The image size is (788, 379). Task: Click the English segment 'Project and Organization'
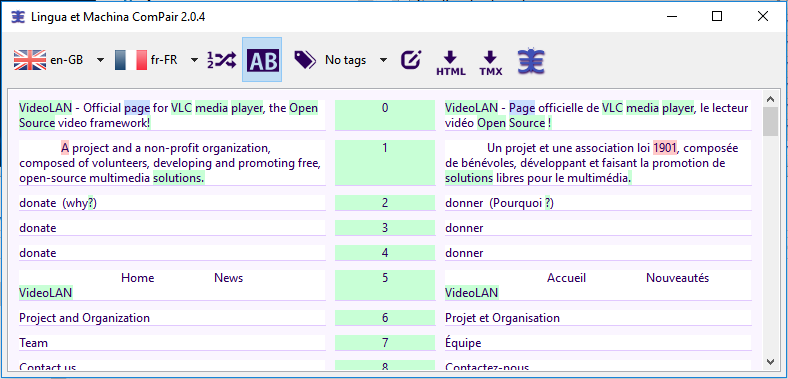coord(84,318)
